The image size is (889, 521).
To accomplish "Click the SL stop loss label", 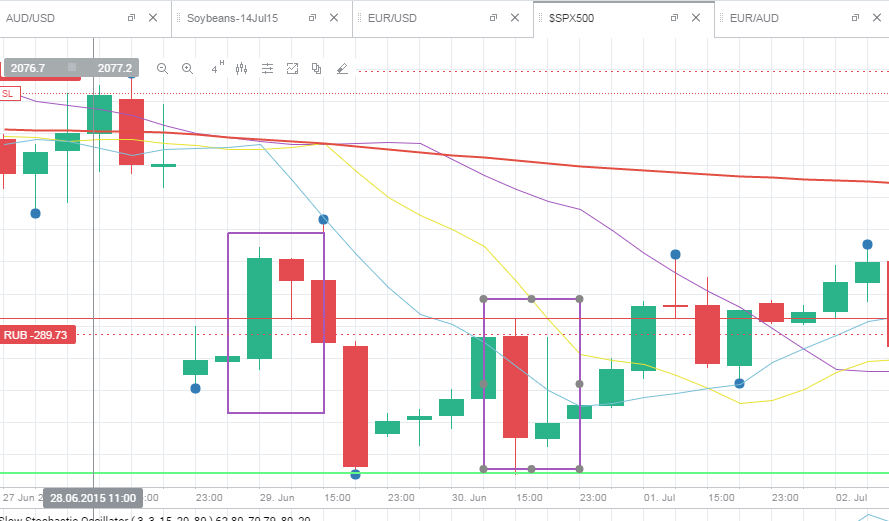I will click(x=10, y=94).
